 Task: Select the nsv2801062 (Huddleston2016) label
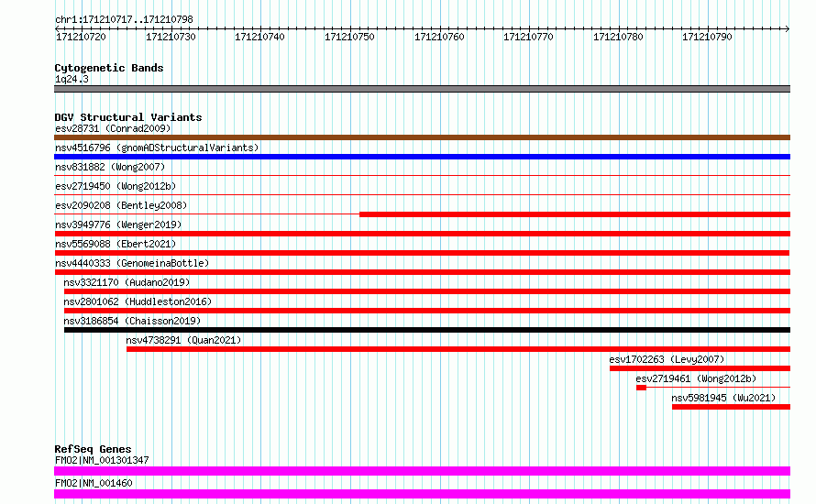[138, 301]
